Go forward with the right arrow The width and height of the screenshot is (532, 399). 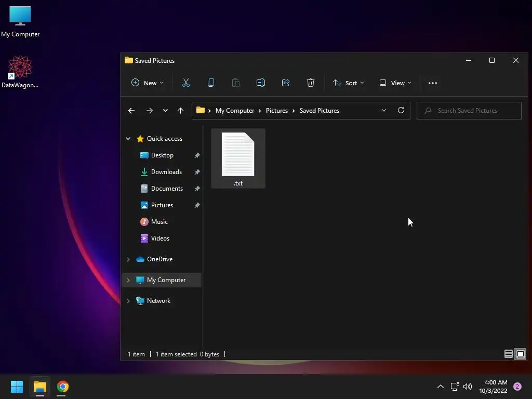click(149, 111)
